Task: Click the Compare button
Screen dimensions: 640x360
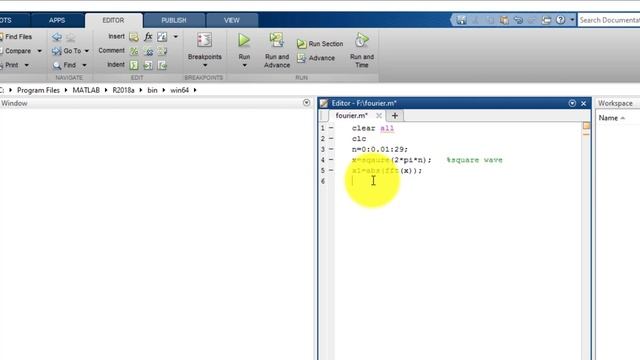Action: pyautogui.click(x=16, y=51)
